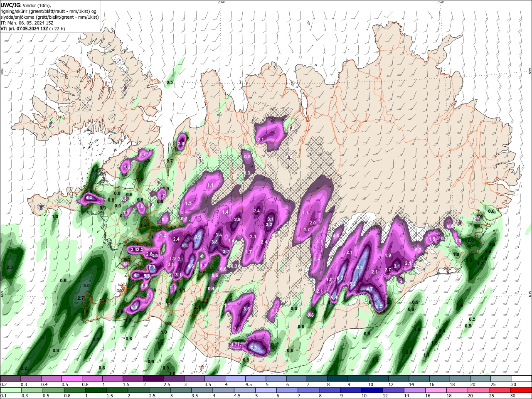532x399 pixels.
Task: Click the '2.2' value in the bottom-left corner
Action: pyautogui.click(x=24, y=369)
